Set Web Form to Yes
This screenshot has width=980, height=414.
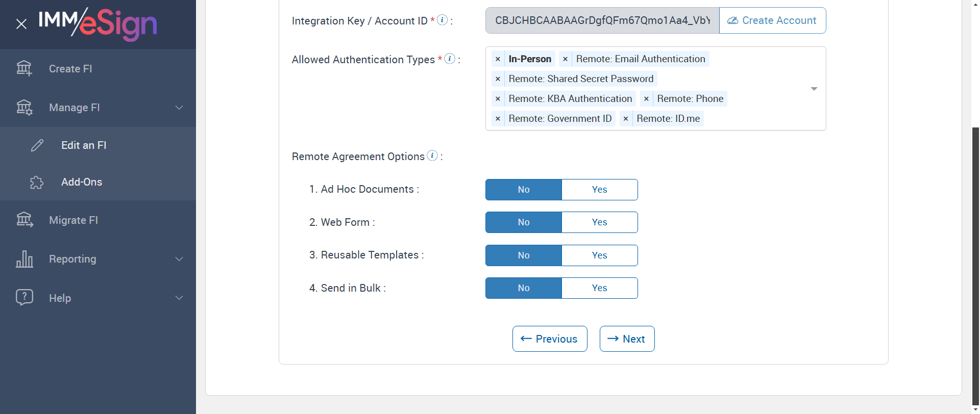click(599, 222)
